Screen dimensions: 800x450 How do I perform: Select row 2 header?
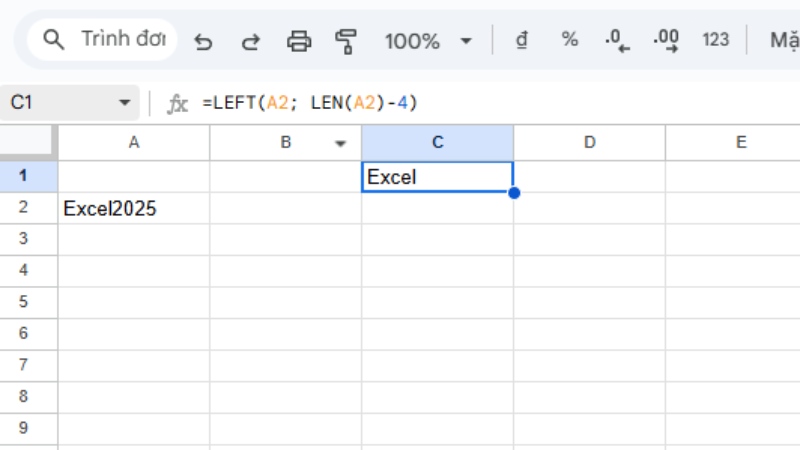pyautogui.click(x=29, y=208)
